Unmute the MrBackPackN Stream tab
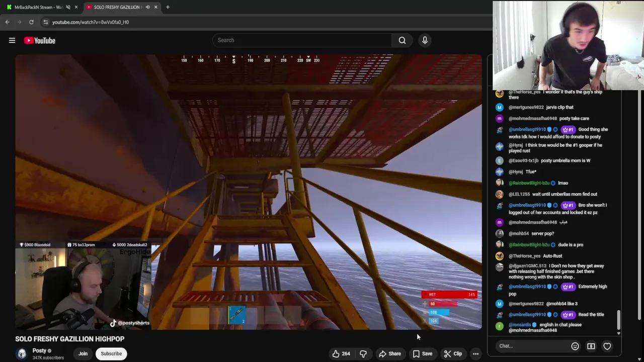 tap(68, 7)
